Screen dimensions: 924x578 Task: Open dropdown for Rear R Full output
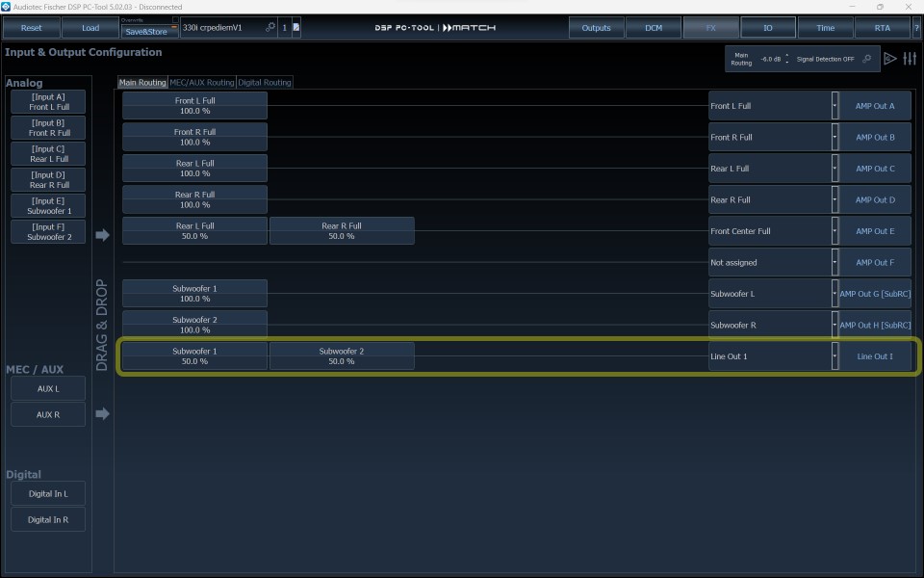(x=834, y=199)
